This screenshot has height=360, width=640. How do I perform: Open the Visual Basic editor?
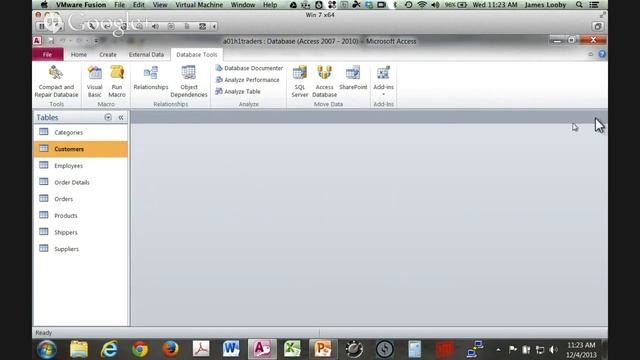click(x=94, y=81)
